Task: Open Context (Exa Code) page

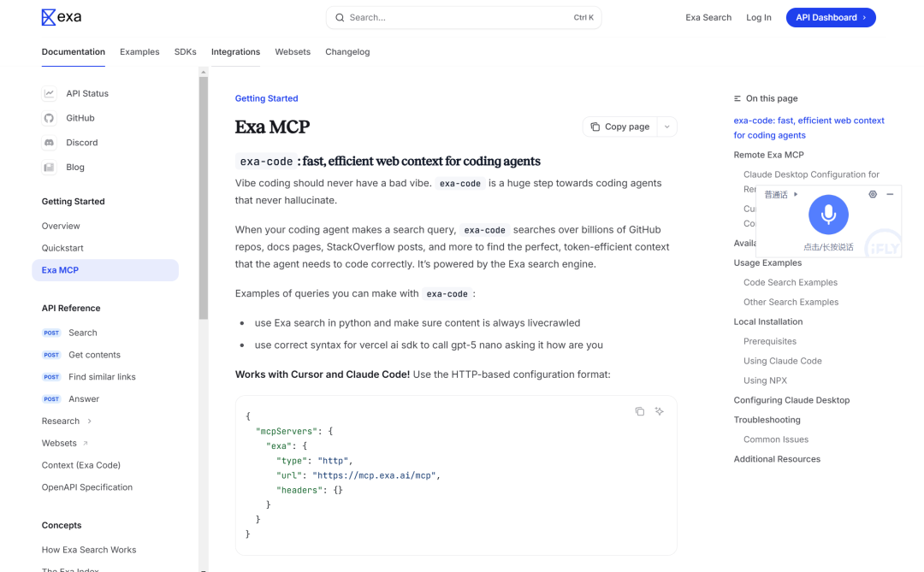Action: [80, 465]
